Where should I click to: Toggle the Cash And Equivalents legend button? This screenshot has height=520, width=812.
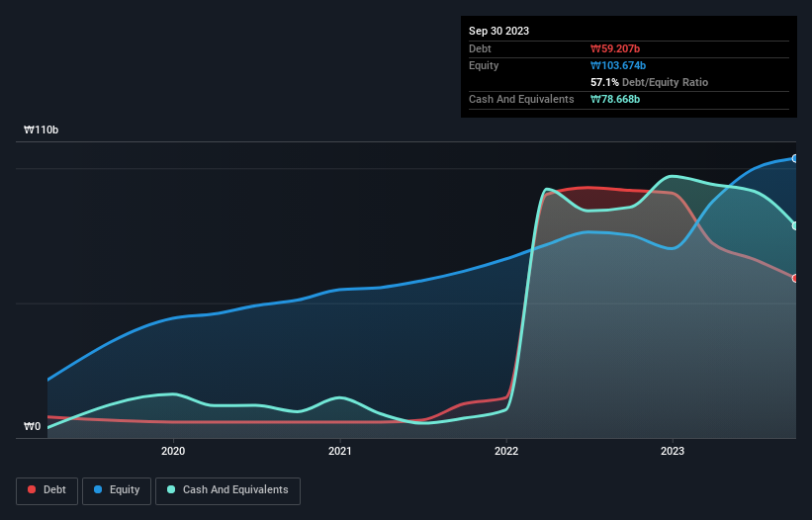[227, 490]
